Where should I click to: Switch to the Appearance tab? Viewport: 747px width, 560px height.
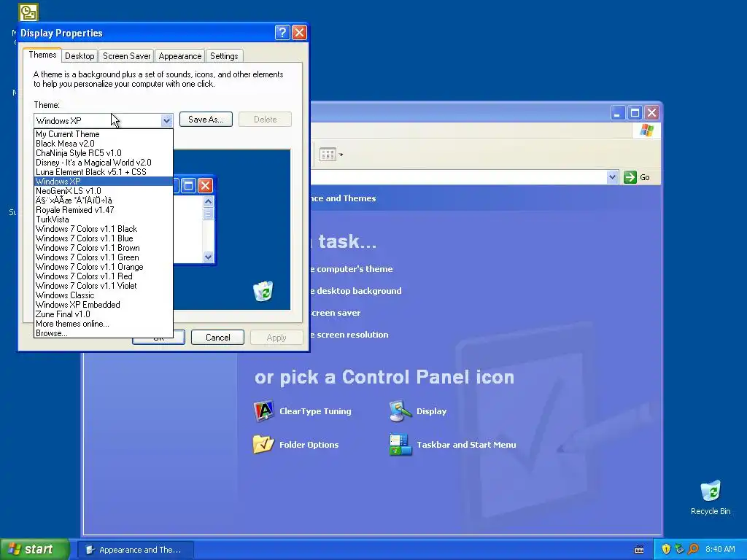180,56
